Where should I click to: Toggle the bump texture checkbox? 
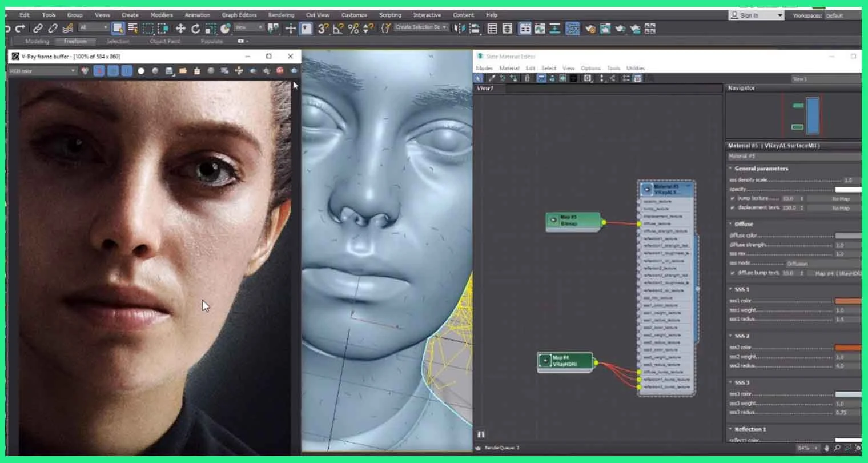point(733,199)
